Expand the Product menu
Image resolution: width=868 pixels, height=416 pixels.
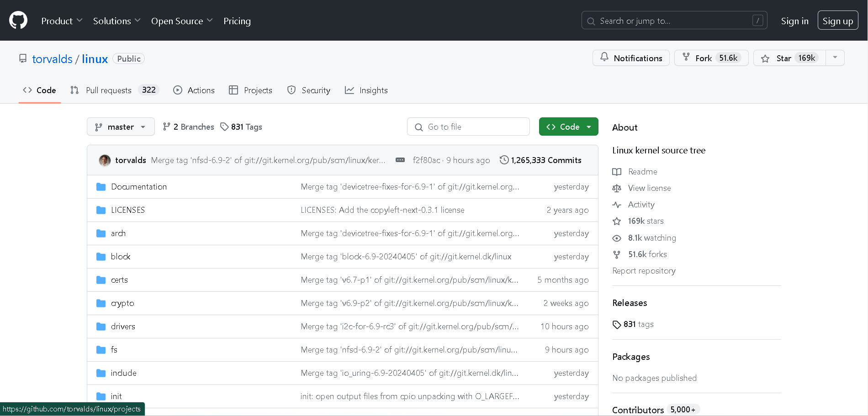[62, 21]
